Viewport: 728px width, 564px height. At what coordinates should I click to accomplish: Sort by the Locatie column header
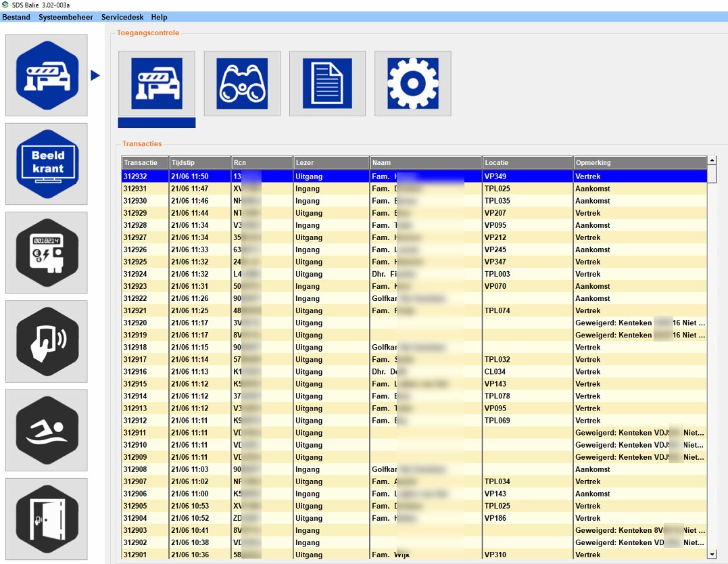[528, 162]
